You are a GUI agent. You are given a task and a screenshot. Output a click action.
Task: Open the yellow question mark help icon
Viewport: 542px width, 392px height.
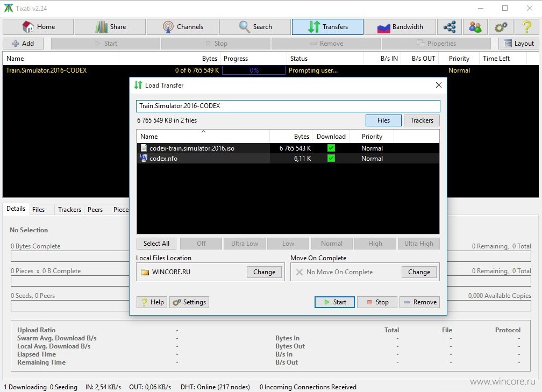point(527,27)
